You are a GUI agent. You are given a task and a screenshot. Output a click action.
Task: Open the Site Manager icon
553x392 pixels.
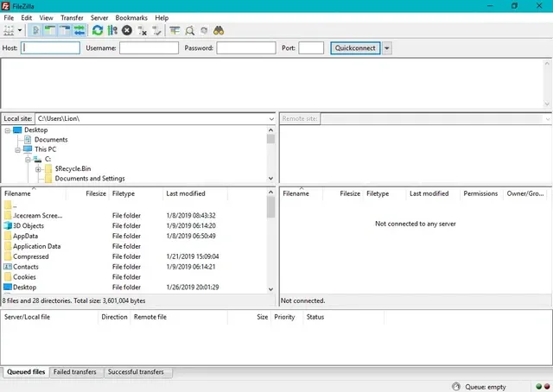click(9, 31)
